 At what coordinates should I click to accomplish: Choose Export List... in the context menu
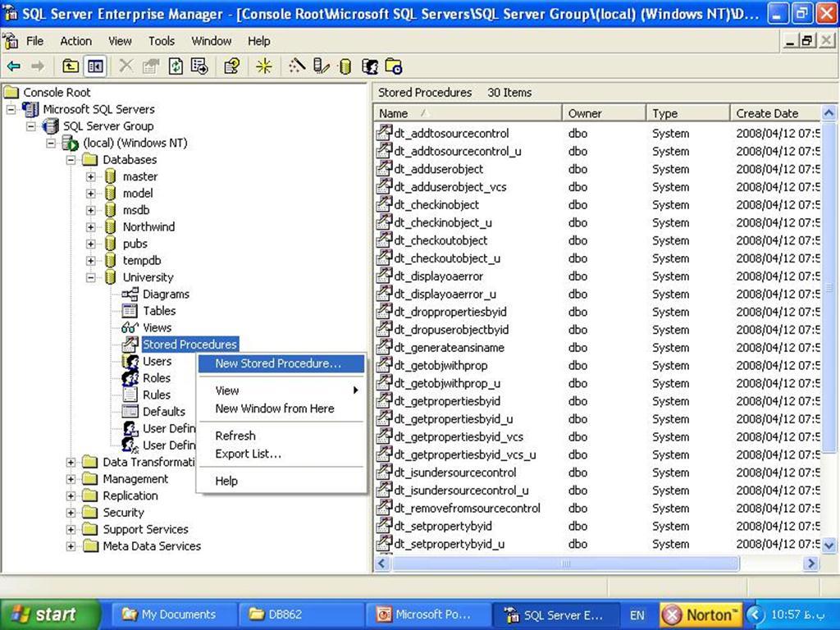click(281, 454)
